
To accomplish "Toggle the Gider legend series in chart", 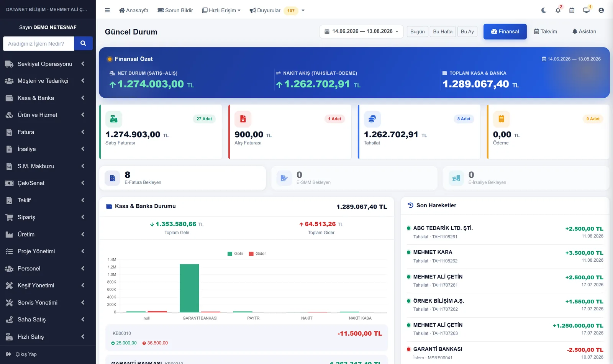I will point(257,254).
